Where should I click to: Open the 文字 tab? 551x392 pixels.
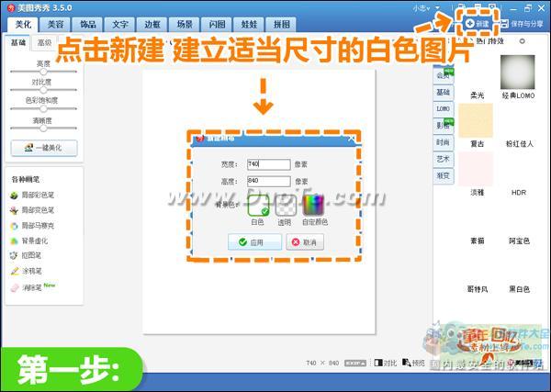tap(120, 24)
